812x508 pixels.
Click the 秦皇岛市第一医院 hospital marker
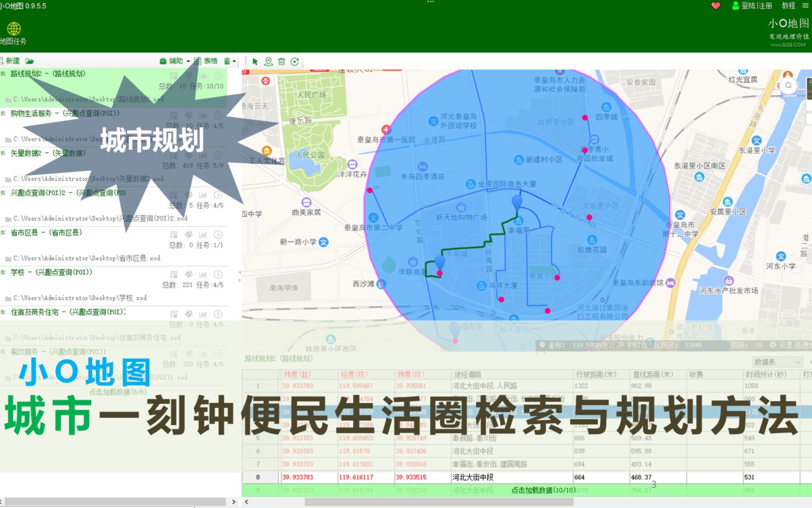pos(386,130)
